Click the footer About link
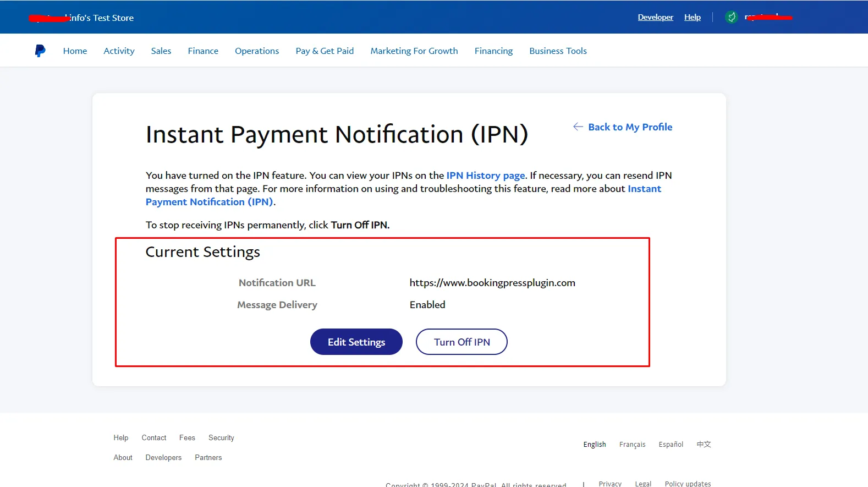Image resolution: width=868 pixels, height=487 pixels. click(123, 458)
